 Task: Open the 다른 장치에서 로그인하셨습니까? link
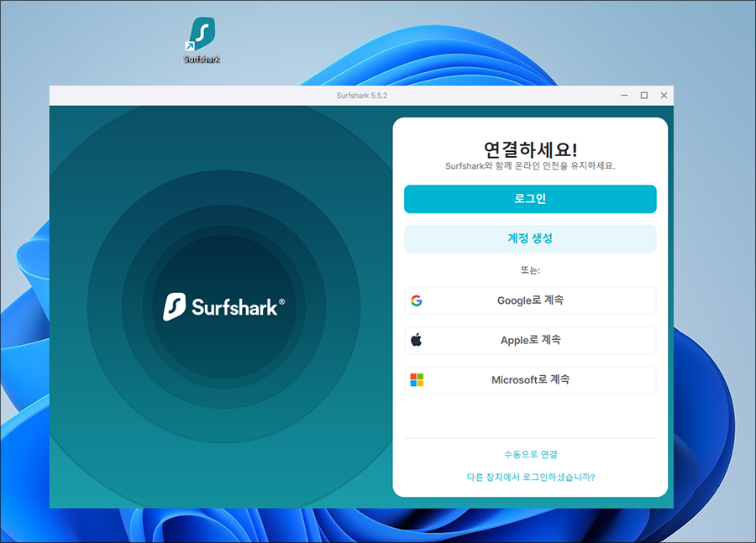[x=530, y=477]
